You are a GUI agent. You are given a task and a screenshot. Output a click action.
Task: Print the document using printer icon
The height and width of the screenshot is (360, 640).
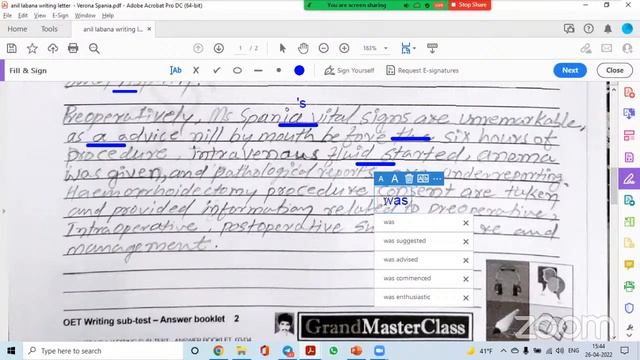pyautogui.click(x=73, y=49)
